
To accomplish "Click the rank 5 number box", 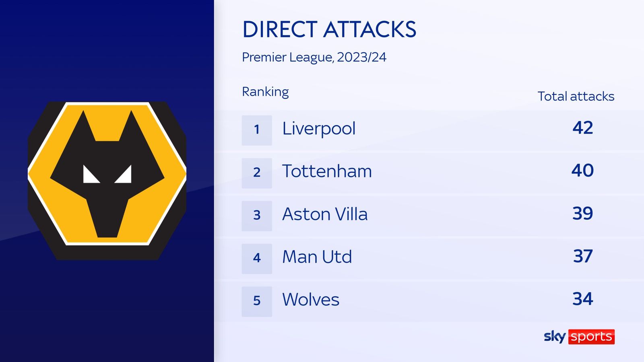I will point(257,301).
